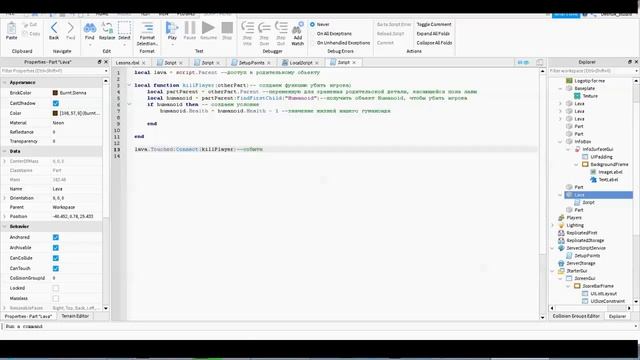Image resolution: width=640 pixels, height=360 pixels.
Task: Click the Commit action
Action: [385, 43]
